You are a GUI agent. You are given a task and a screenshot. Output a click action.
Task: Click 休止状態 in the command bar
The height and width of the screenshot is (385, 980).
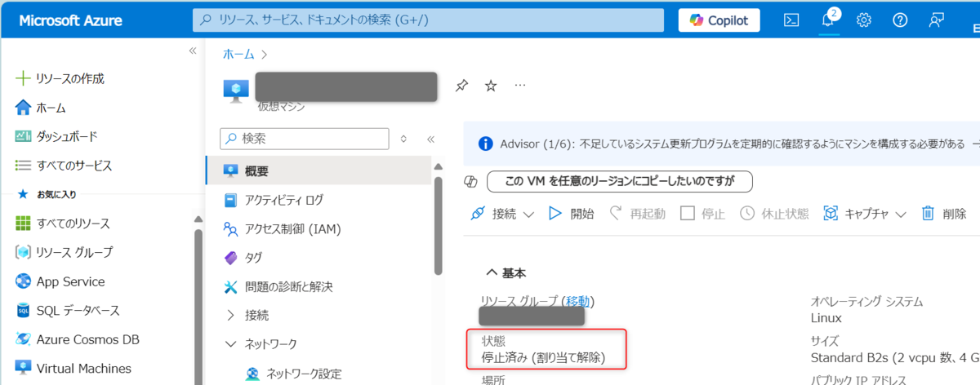(x=774, y=214)
